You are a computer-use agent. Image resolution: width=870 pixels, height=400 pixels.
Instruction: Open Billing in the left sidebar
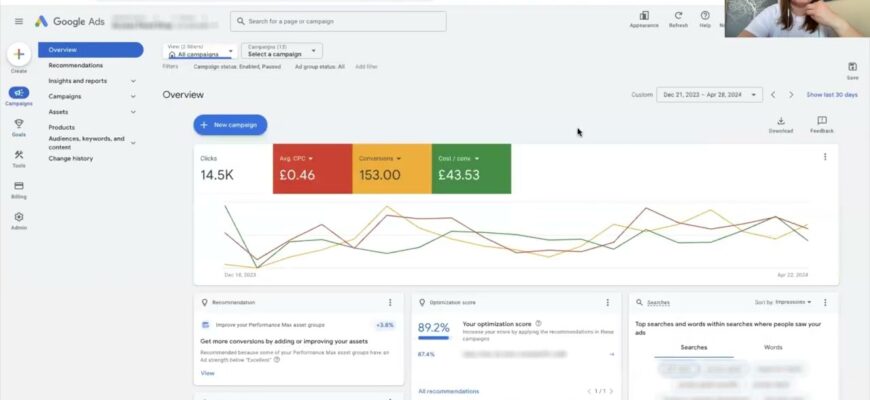(19, 186)
